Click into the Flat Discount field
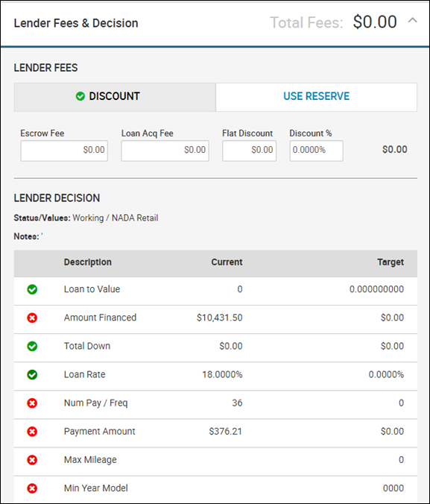This screenshot has height=504, width=430. [x=249, y=151]
